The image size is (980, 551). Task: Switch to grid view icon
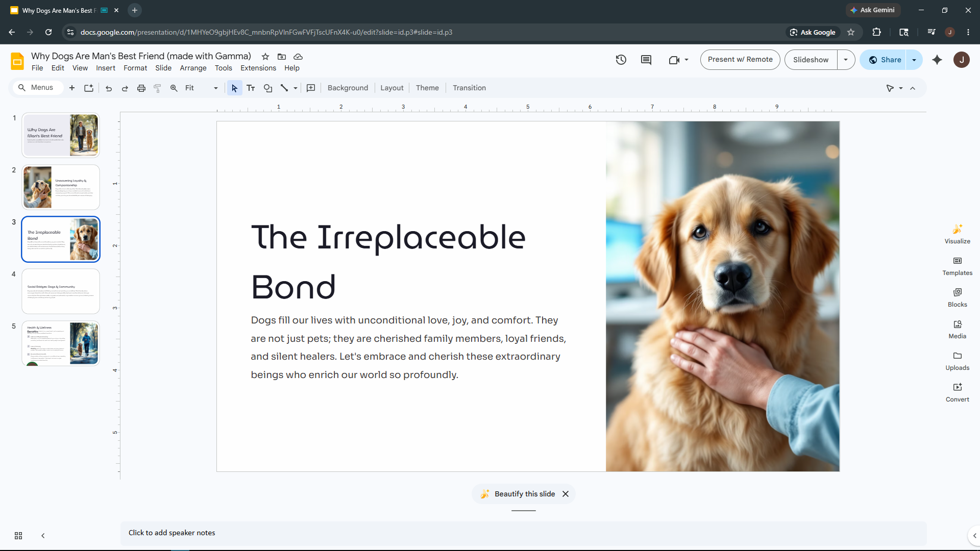point(18,536)
